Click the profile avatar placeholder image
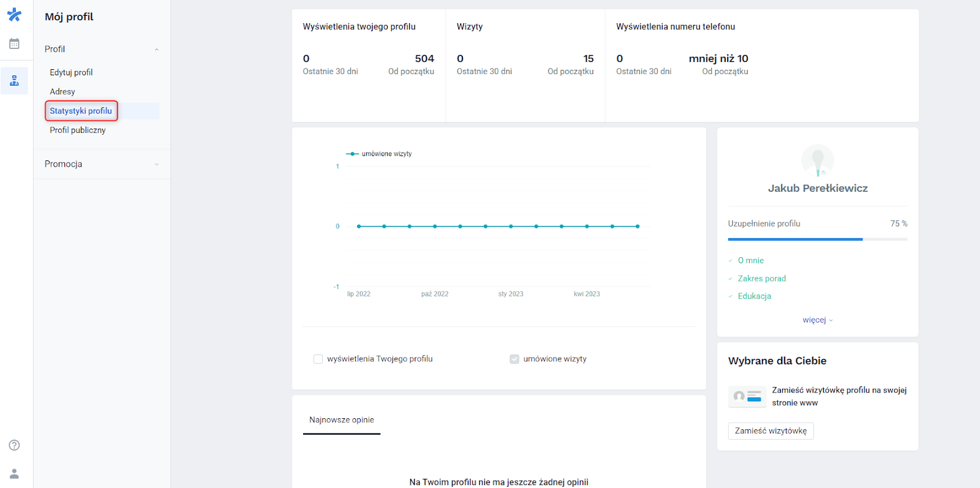The image size is (980, 488). pos(818,161)
